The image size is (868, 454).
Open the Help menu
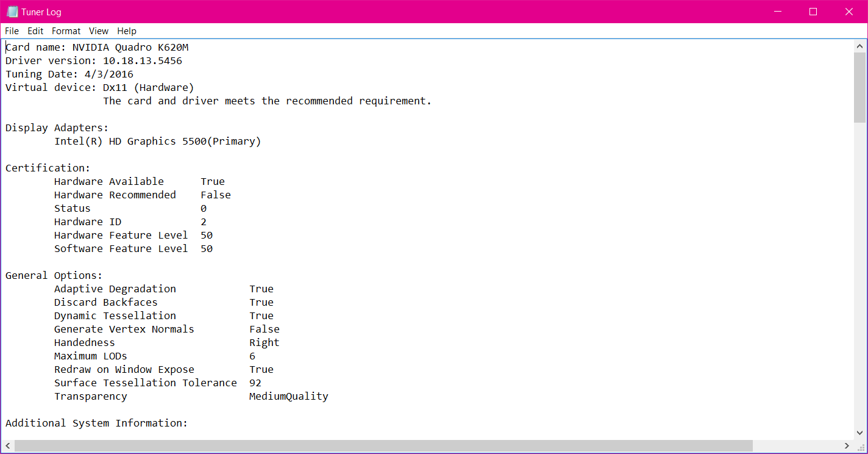[x=127, y=31]
